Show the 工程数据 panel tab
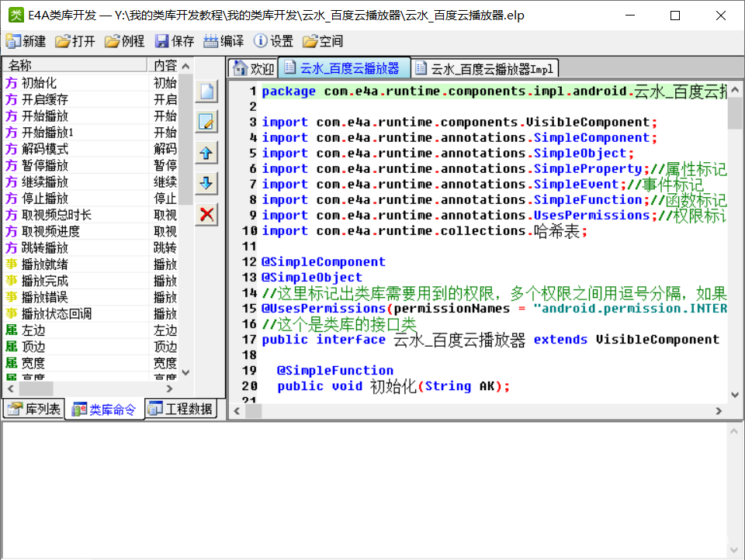The height and width of the screenshot is (560, 745). click(x=180, y=410)
